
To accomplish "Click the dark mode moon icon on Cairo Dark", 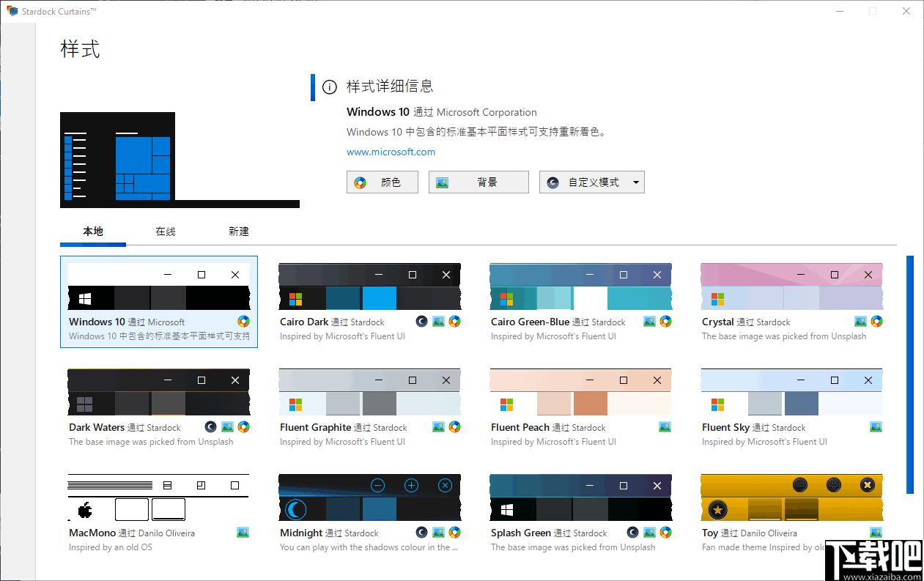I will pos(421,322).
